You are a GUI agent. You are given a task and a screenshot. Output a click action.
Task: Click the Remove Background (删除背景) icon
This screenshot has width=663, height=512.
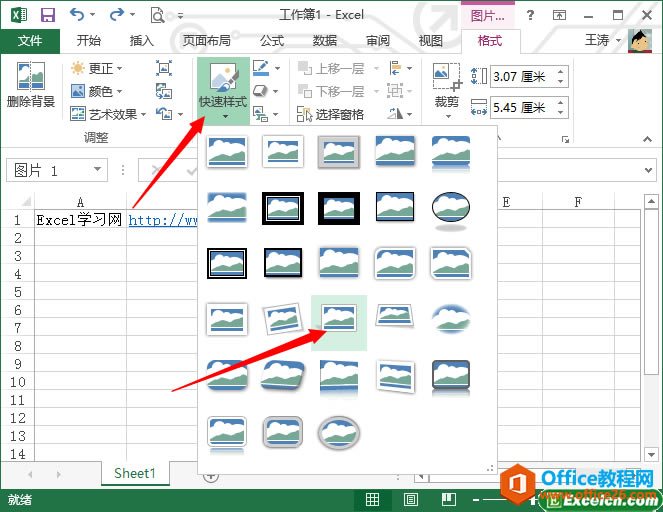click(x=31, y=84)
